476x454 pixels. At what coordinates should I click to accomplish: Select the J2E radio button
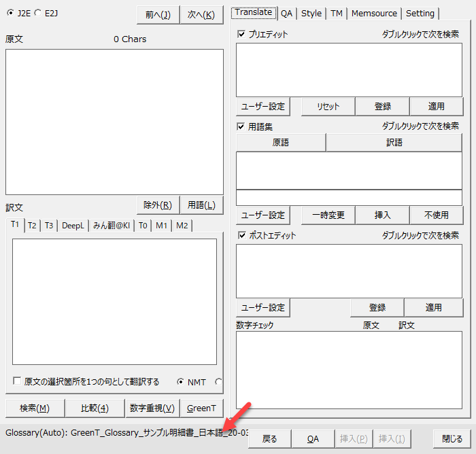pyautogui.click(x=10, y=13)
